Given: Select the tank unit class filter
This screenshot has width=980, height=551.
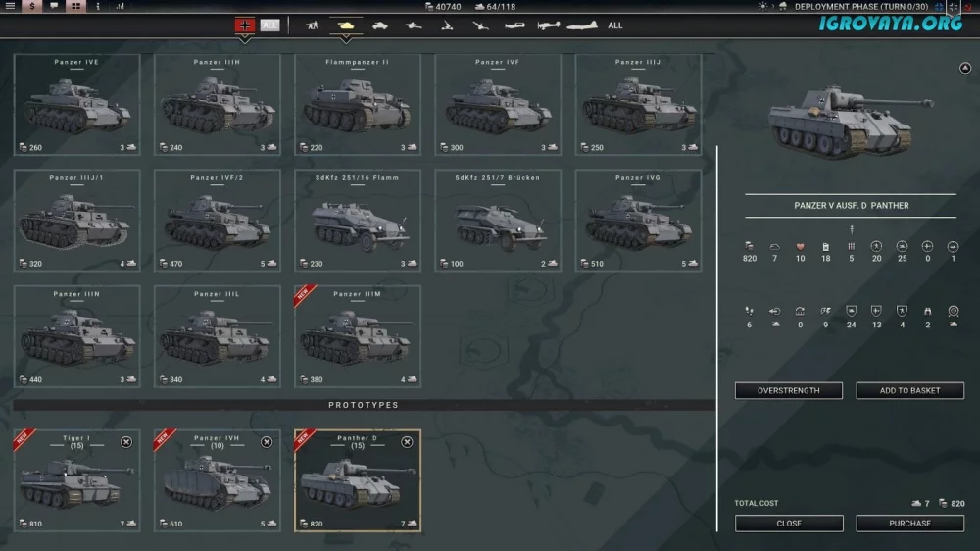Looking at the screenshot, I should click(x=345, y=25).
